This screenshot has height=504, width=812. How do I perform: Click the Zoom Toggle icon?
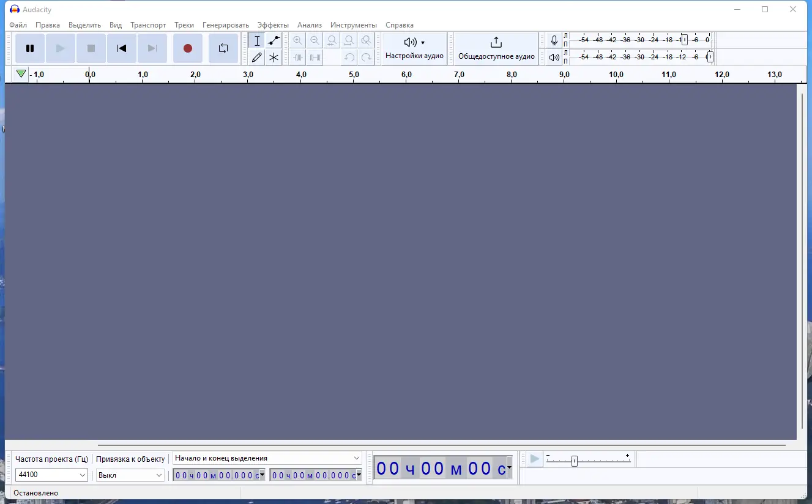click(x=366, y=41)
